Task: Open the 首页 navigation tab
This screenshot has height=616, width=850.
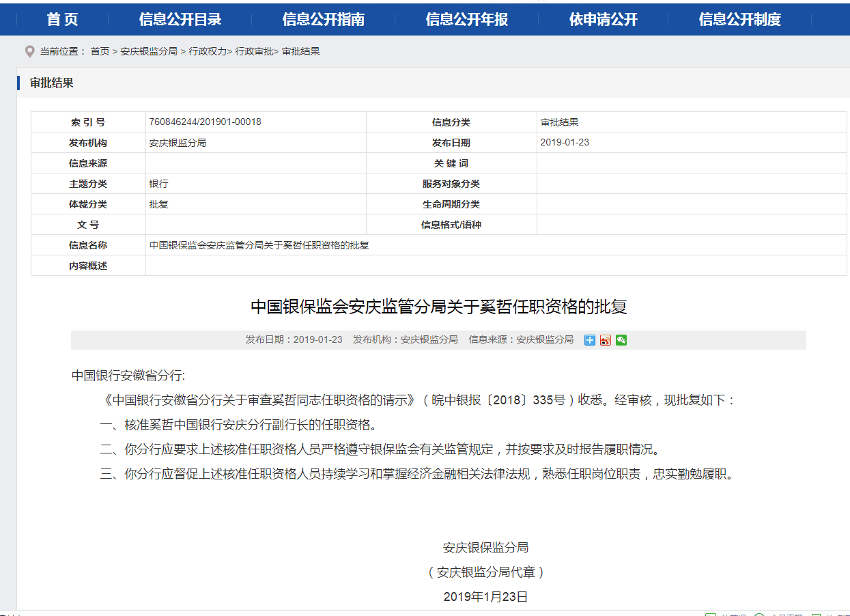Action: tap(63, 19)
